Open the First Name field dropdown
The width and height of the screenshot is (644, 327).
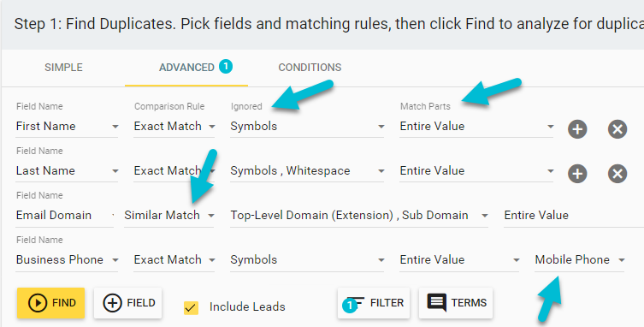pyautogui.click(x=67, y=127)
